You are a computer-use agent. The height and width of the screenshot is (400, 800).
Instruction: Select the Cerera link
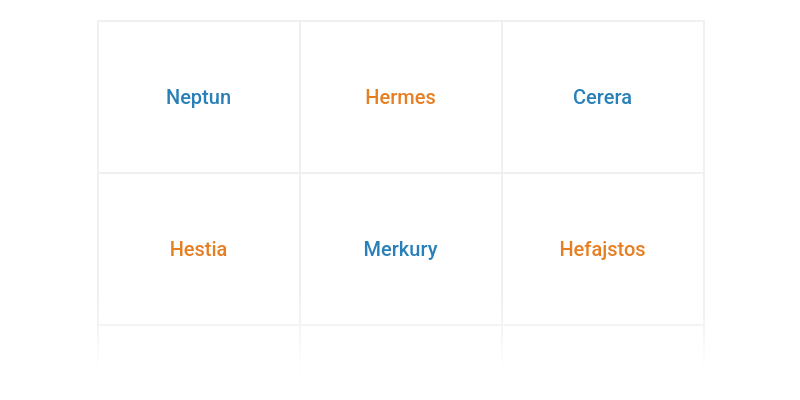pos(602,97)
